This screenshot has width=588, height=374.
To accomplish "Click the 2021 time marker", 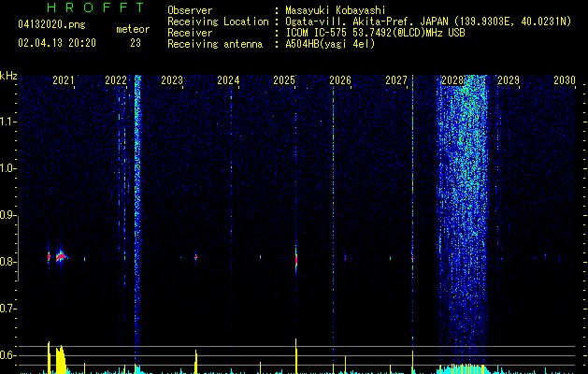I will point(63,80).
